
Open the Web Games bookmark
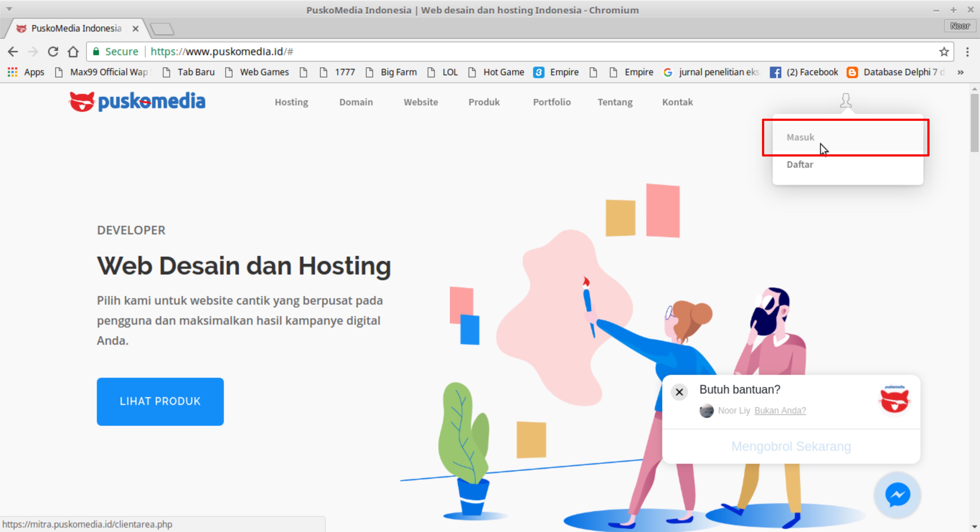tap(257, 72)
